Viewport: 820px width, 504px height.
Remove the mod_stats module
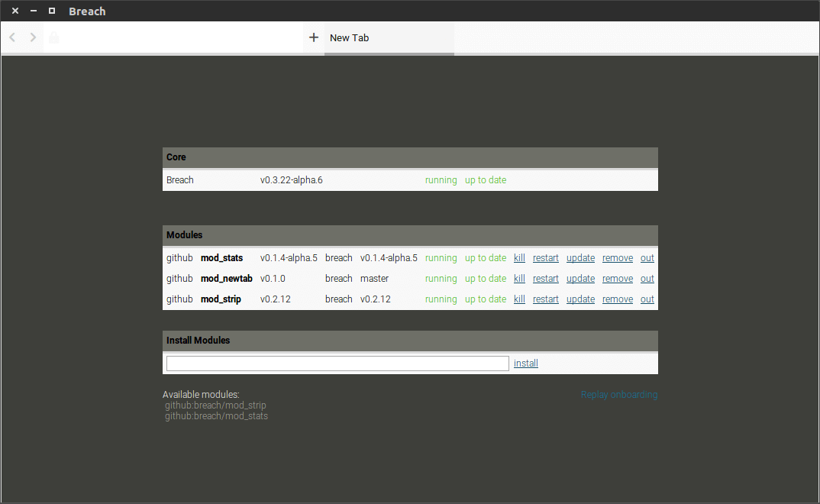pos(618,258)
